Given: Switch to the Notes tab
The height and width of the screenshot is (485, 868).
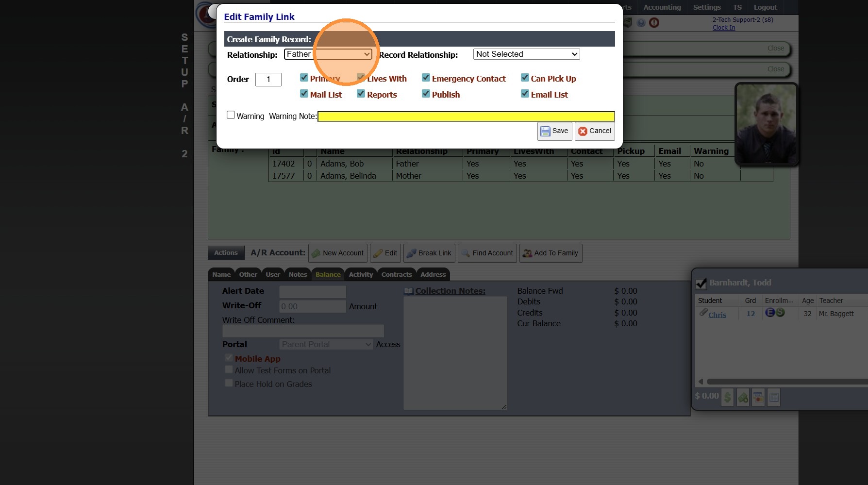Looking at the screenshot, I should tap(298, 275).
